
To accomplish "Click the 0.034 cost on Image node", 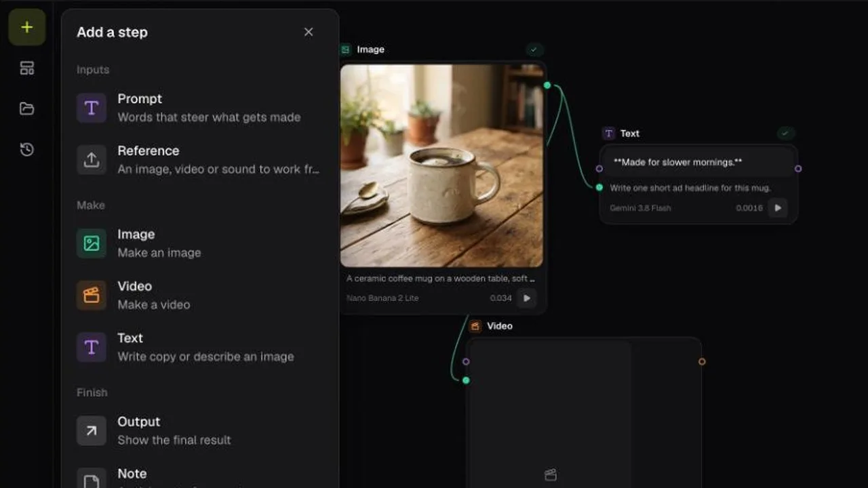I will 501,298.
